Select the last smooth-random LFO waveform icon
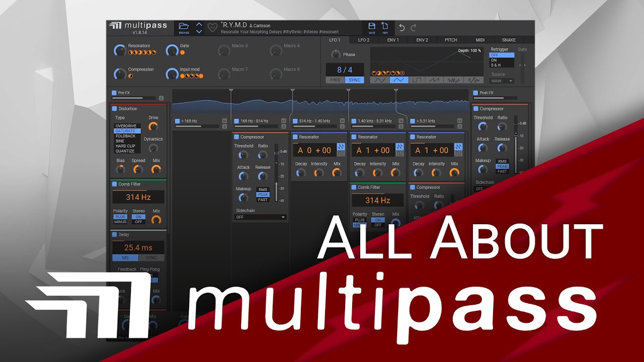 [x=472, y=80]
